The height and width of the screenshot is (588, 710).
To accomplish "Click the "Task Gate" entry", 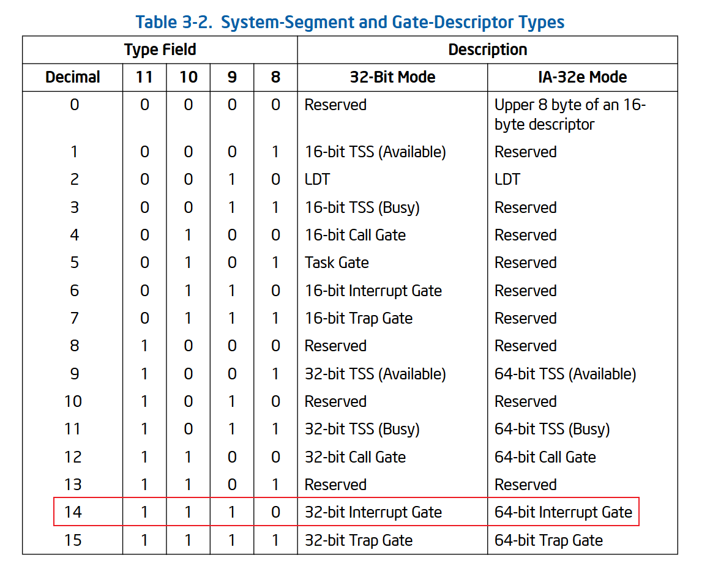I will click(337, 263).
